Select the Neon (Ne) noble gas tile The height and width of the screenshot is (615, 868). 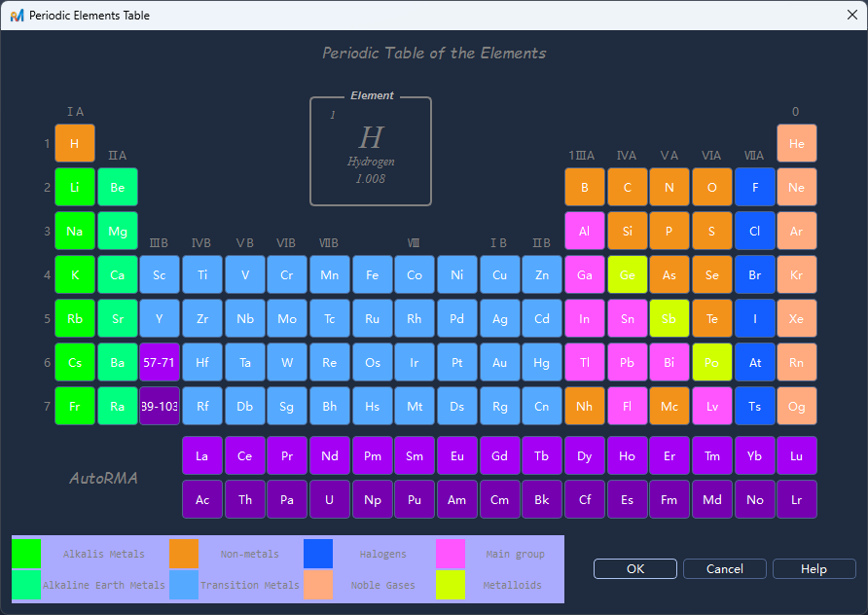pos(797,187)
